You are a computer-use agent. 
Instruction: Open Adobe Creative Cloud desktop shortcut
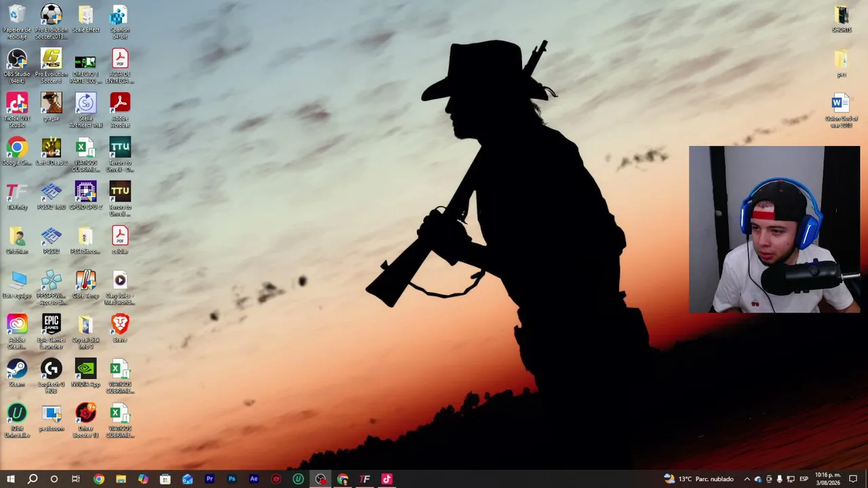click(17, 332)
